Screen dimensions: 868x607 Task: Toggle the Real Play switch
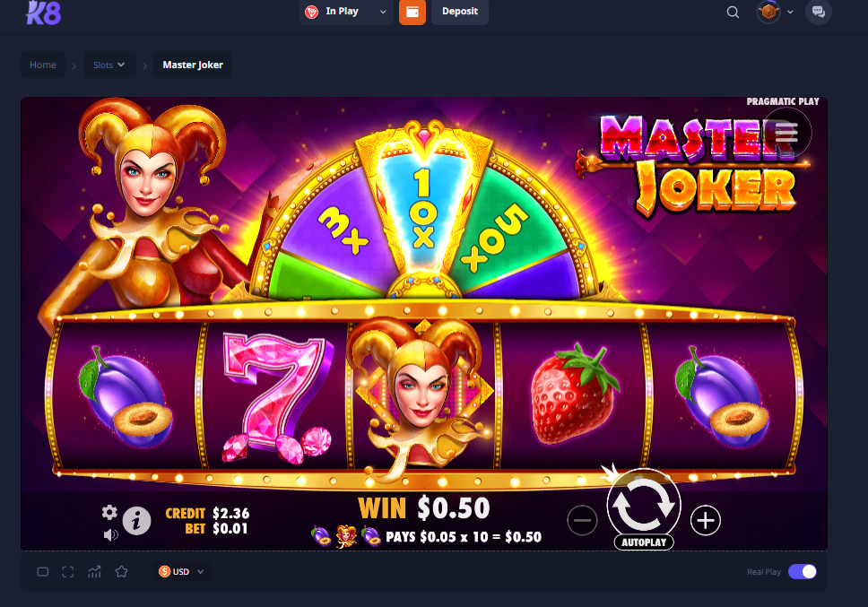[x=803, y=572]
